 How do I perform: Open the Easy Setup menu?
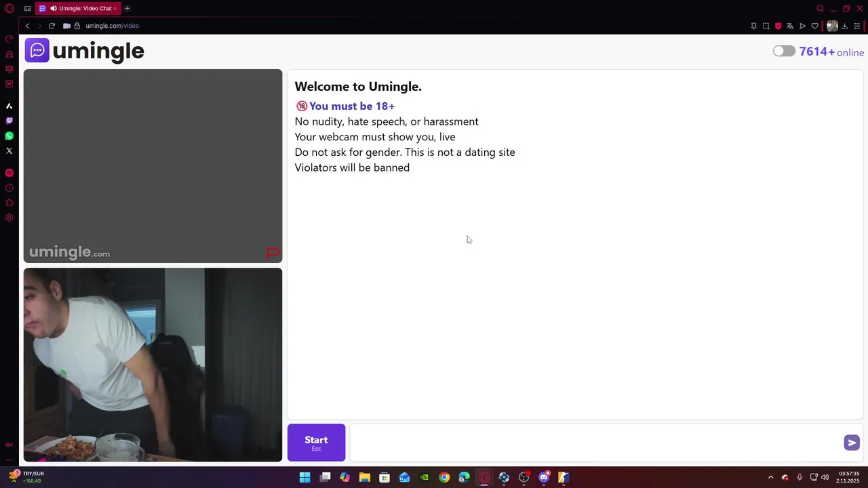pos(856,26)
